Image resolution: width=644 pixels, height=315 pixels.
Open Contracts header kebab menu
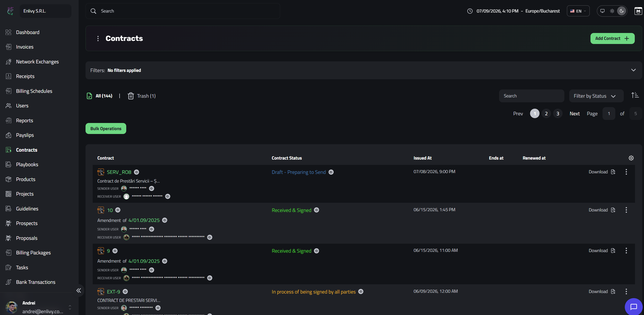[98, 38]
